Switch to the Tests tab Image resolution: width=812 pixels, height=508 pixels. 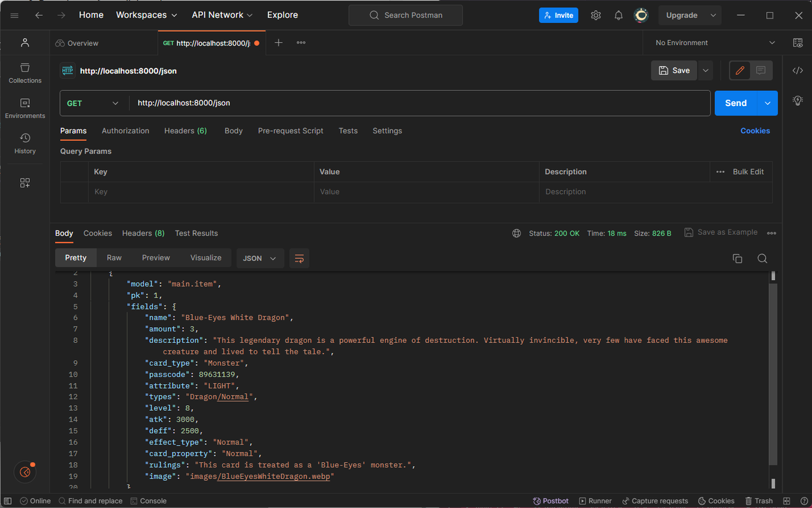(348, 131)
